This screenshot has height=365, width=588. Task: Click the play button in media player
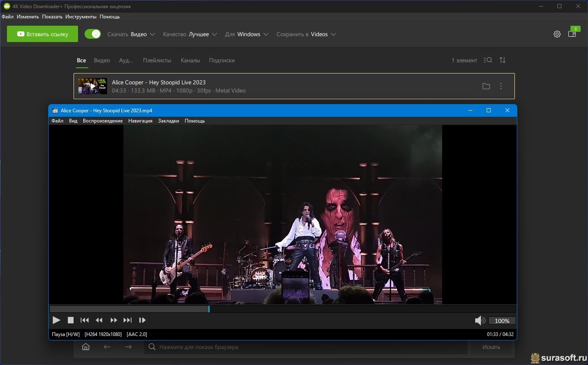pos(56,320)
